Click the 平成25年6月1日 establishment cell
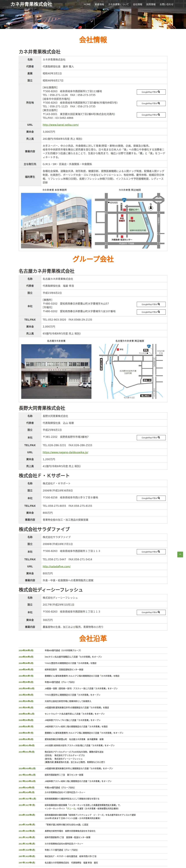Viewport: 186px width, 868px height. click(104, 430)
